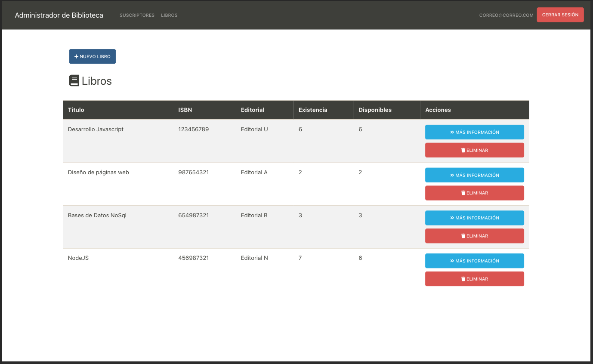Click ISBN 654987321
Viewport: 593px width, 364px height.
[194, 215]
